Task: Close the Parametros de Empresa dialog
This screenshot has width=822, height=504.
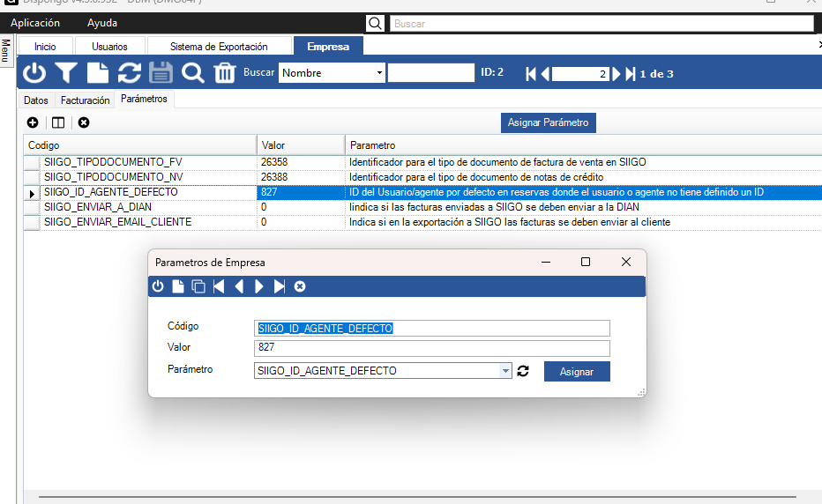Action: (626, 262)
